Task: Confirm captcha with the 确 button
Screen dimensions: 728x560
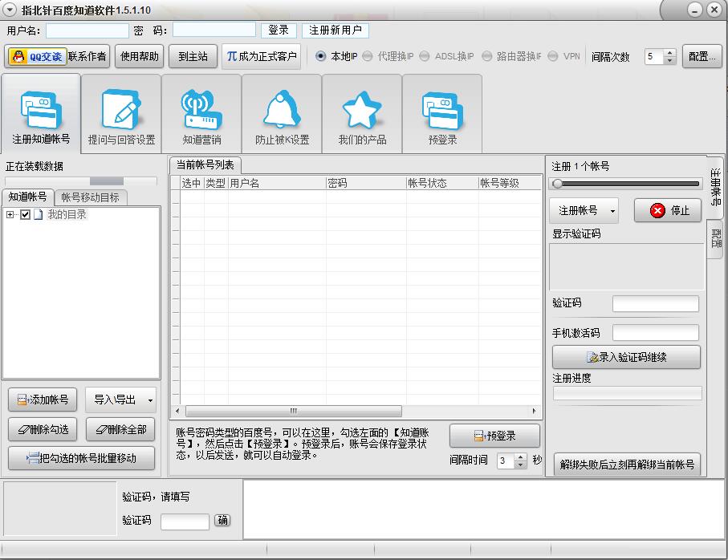Action: 222,520
